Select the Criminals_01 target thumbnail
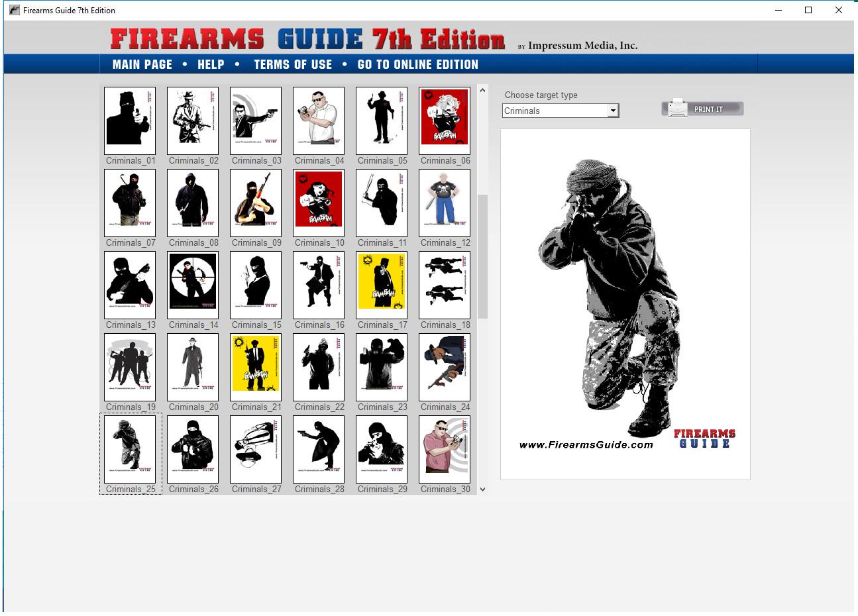The height and width of the screenshot is (616, 858). [130, 121]
